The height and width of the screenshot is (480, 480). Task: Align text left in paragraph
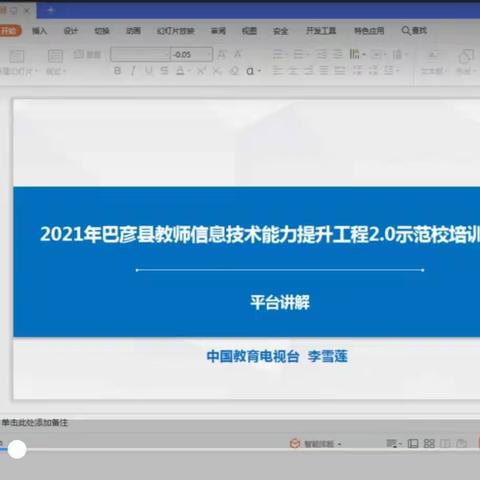[x=277, y=70]
